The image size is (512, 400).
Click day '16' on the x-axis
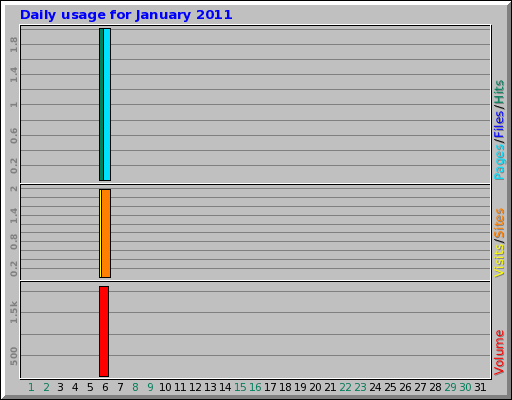point(255,387)
